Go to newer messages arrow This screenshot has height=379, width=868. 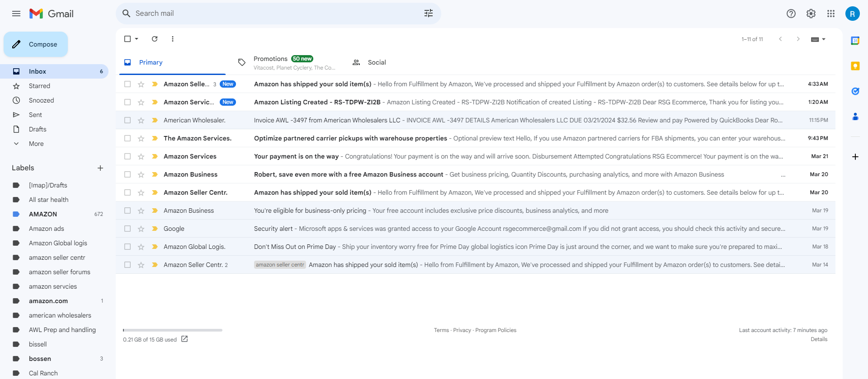780,39
